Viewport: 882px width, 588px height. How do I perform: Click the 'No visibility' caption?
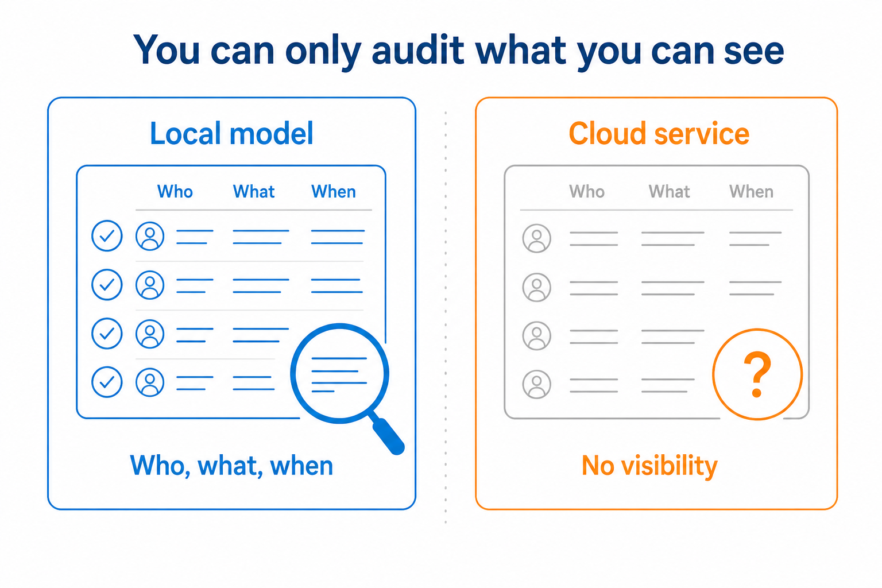click(650, 466)
